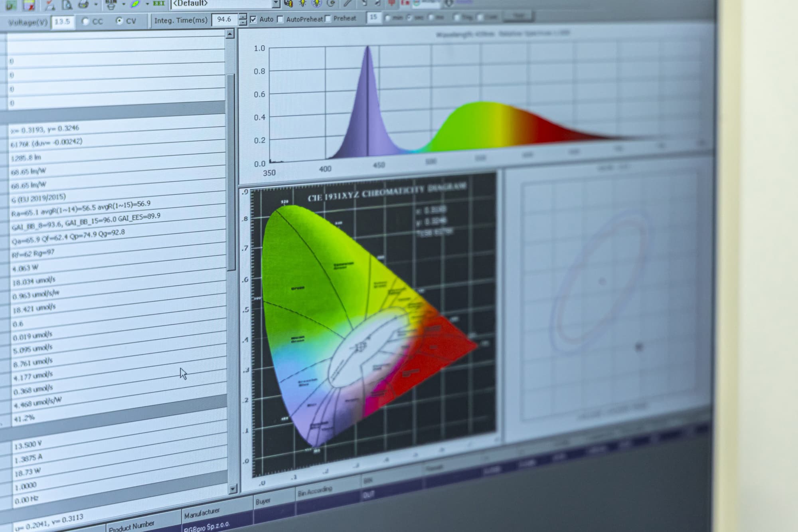
Task: Click the red pin icon in toolbar
Action: 392,3
